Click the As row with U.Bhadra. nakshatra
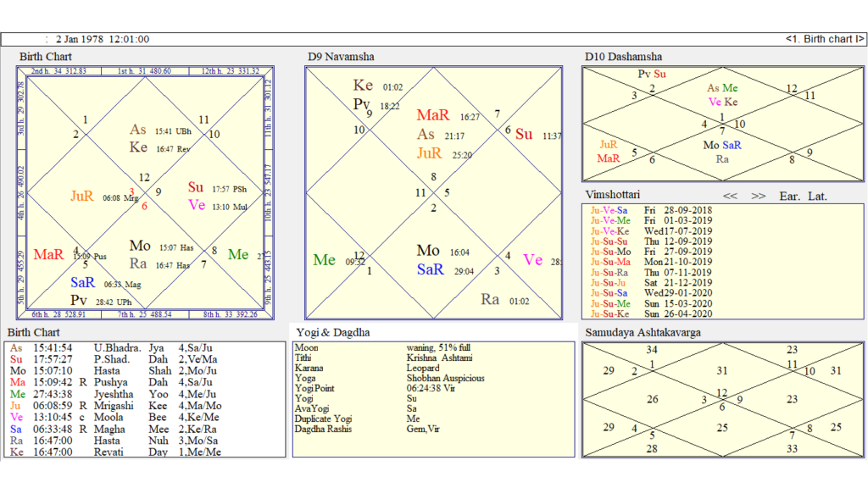Image resolution: width=868 pixels, height=488 pixels. click(111, 348)
